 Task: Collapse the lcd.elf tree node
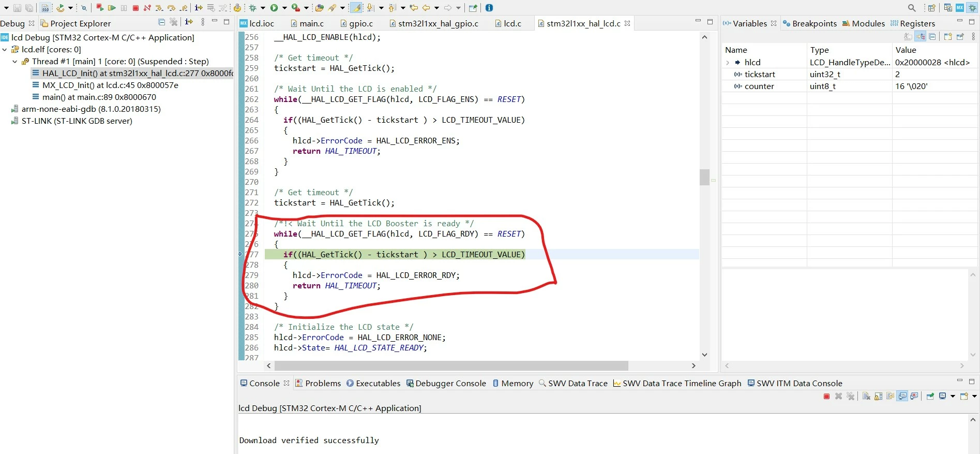coord(5,50)
